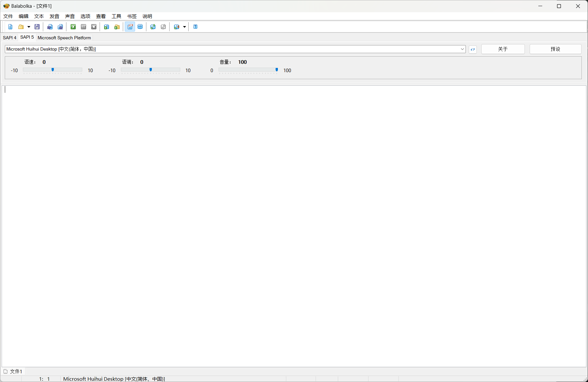Click the open file folder icon

(x=21, y=27)
